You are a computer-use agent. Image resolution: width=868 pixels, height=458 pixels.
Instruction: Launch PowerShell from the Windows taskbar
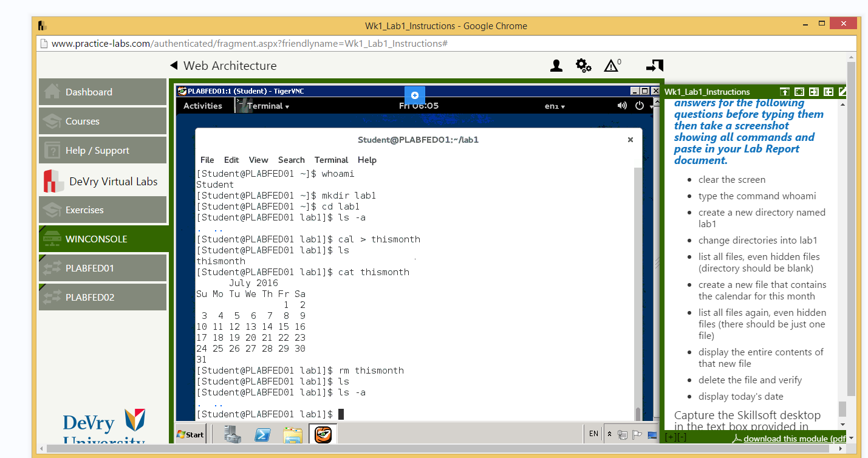[262, 434]
